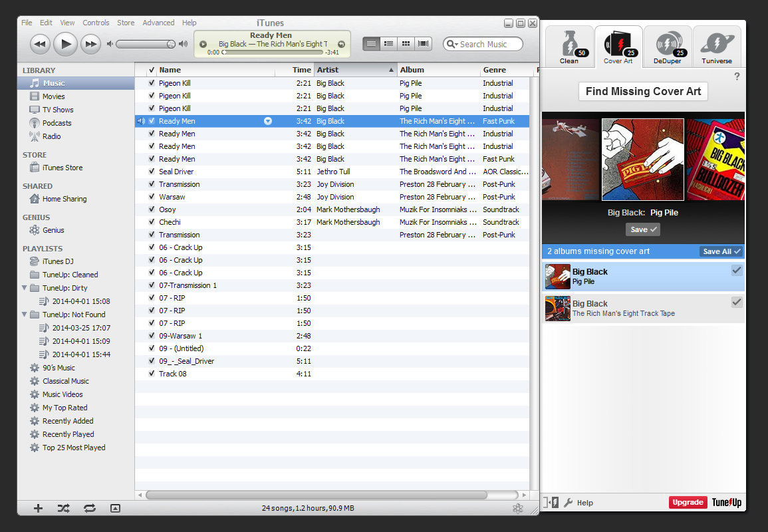Toggle repeat playback icon
Image resolution: width=768 pixels, height=532 pixels.
pyautogui.click(x=89, y=508)
